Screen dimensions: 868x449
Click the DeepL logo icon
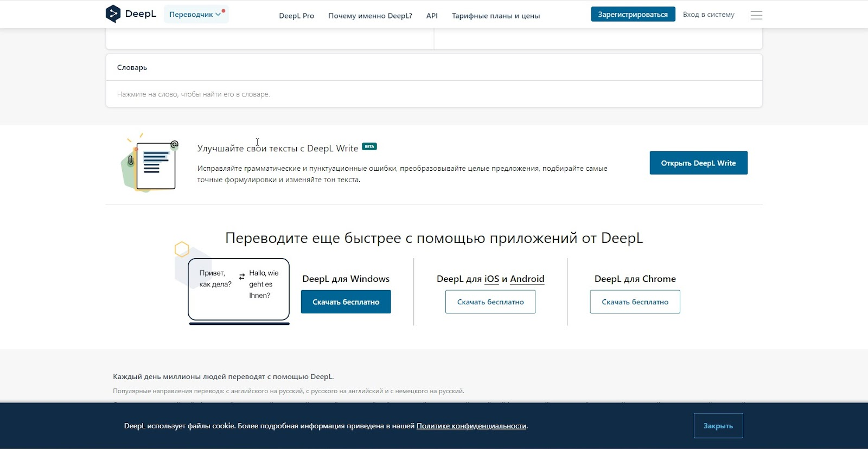click(x=113, y=14)
